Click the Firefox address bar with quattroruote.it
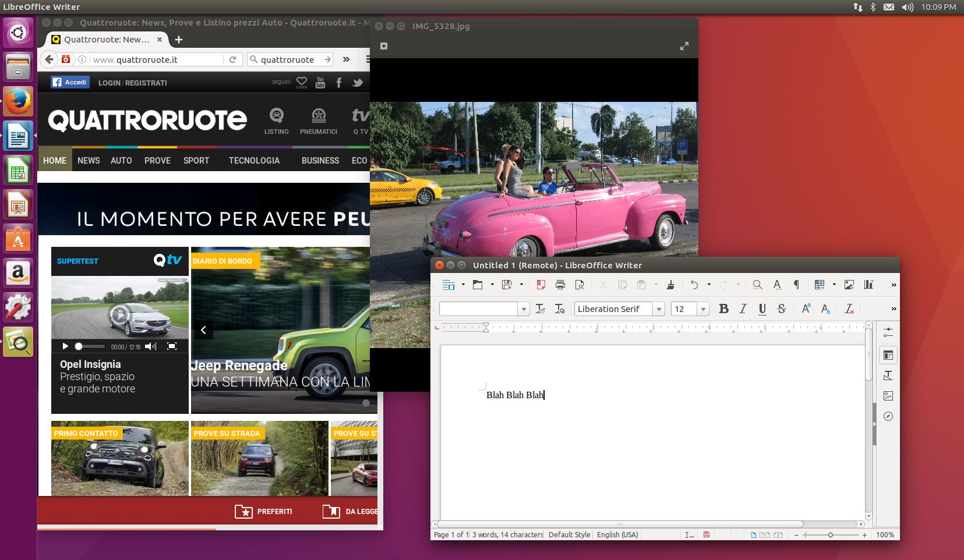The height and width of the screenshot is (560, 964). click(156, 59)
